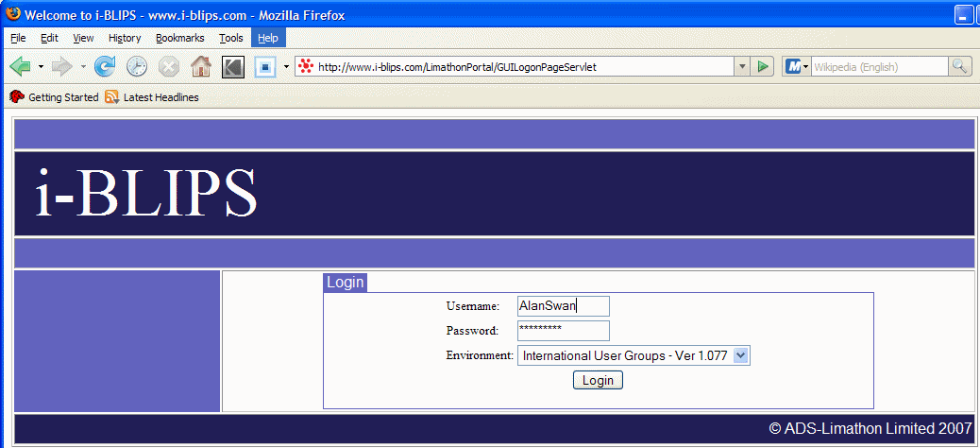Expand the Environment dropdown list

click(741, 355)
